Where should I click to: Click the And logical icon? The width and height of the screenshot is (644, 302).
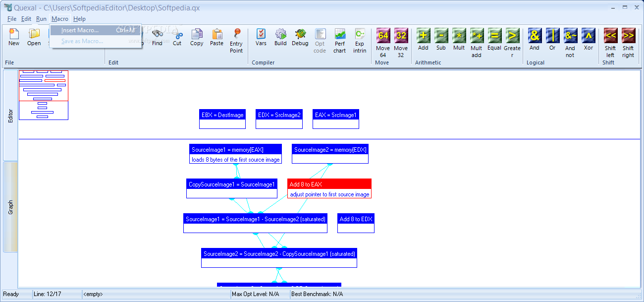(535, 35)
